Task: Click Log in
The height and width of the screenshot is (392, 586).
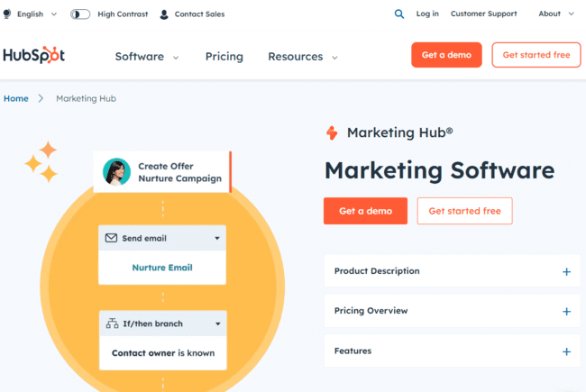Action: [427, 14]
